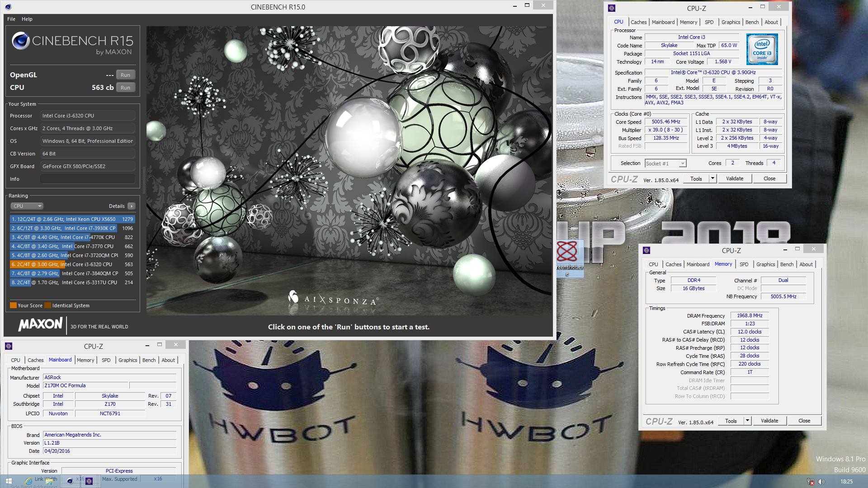Click Validate in CPU-Z Memory window
The height and width of the screenshot is (488, 868).
(x=769, y=421)
